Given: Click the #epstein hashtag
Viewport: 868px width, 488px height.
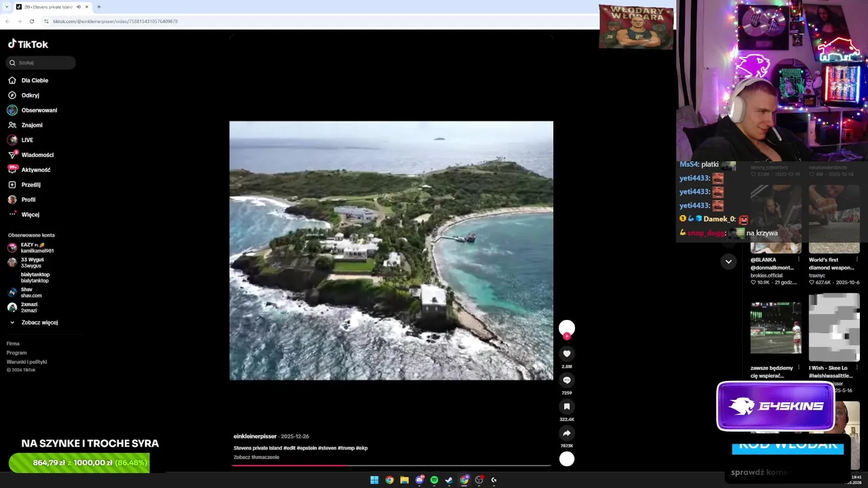Looking at the screenshot, I should click(307, 448).
